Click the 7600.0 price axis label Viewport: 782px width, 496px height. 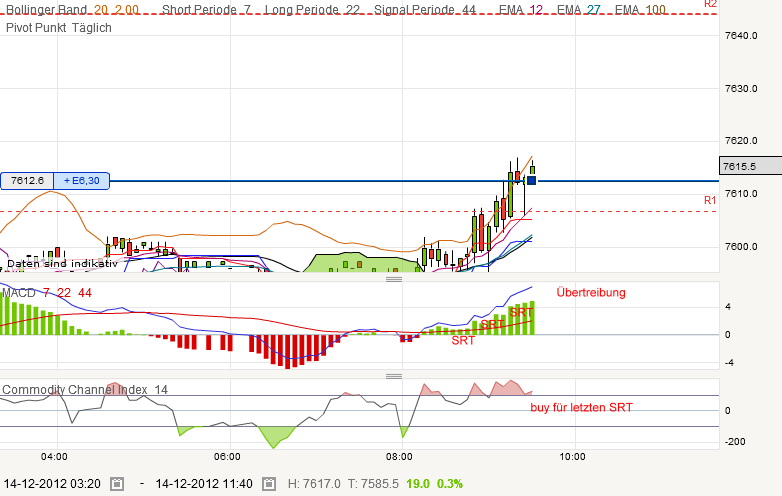click(741, 246)
